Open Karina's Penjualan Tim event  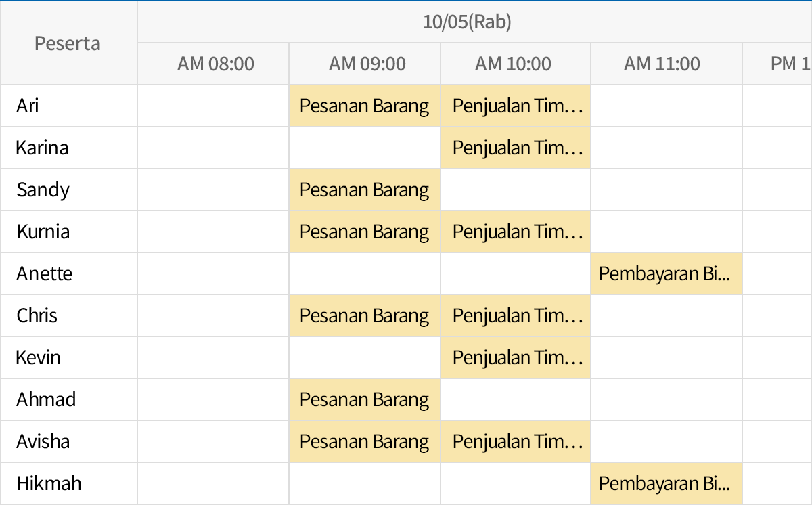coord(515,148)
